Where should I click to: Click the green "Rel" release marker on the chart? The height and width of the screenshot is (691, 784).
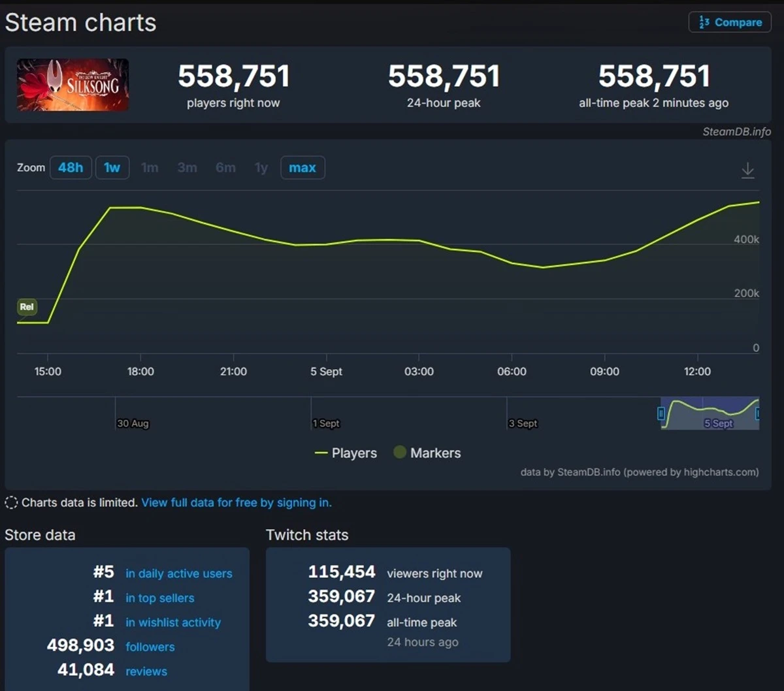point(27,307)
